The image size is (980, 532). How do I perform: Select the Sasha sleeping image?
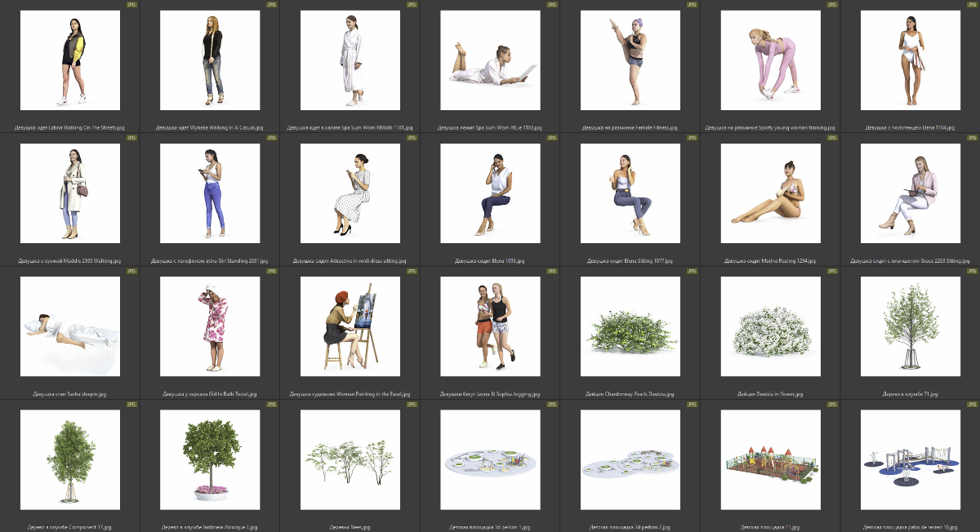pyautogui.click(x=70, y=326)
